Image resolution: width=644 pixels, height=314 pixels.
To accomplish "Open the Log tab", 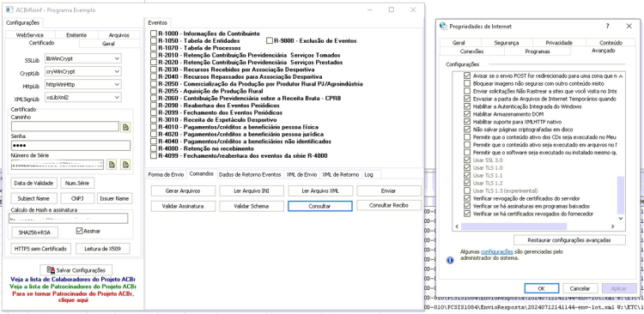I will (x=369, y=174).
